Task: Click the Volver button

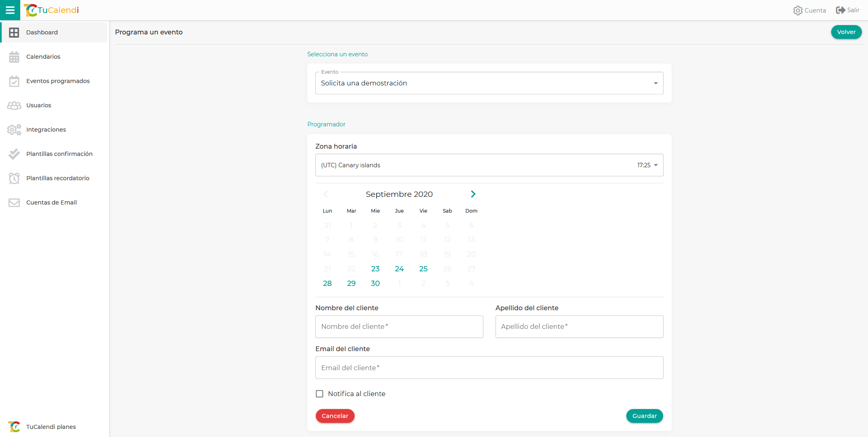Action: point(846,32)
